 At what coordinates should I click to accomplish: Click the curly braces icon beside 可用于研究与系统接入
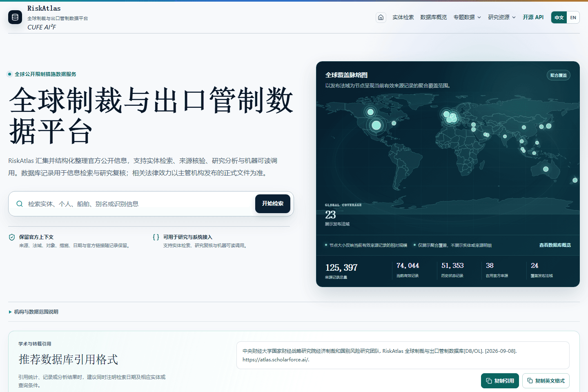pos(156,237)
